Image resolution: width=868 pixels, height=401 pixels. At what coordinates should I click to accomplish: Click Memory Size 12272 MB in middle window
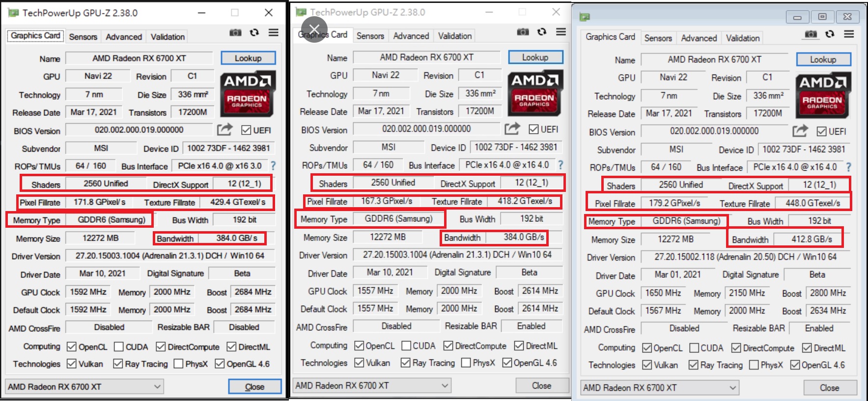point(388,237)
